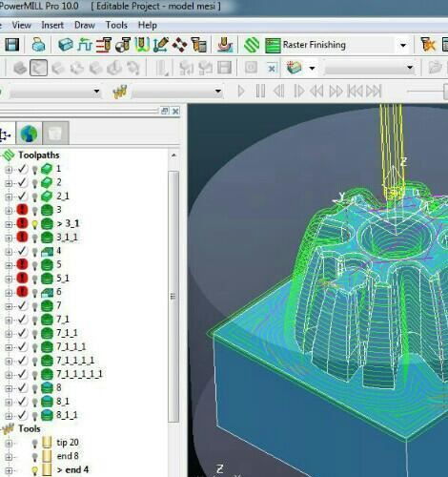Select the Toolpaths root node
The image size is (448, 477).
(39, 156)
